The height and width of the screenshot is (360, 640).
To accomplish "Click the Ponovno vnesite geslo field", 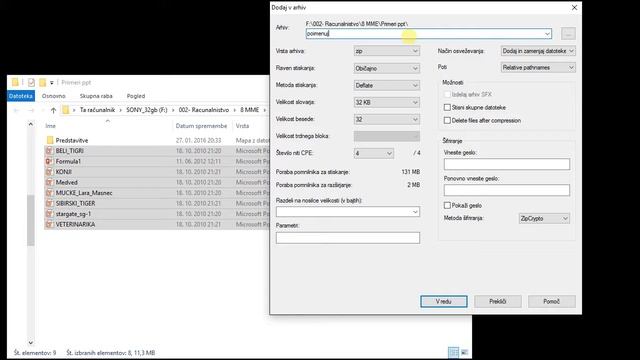I will (x=507, y=190).
